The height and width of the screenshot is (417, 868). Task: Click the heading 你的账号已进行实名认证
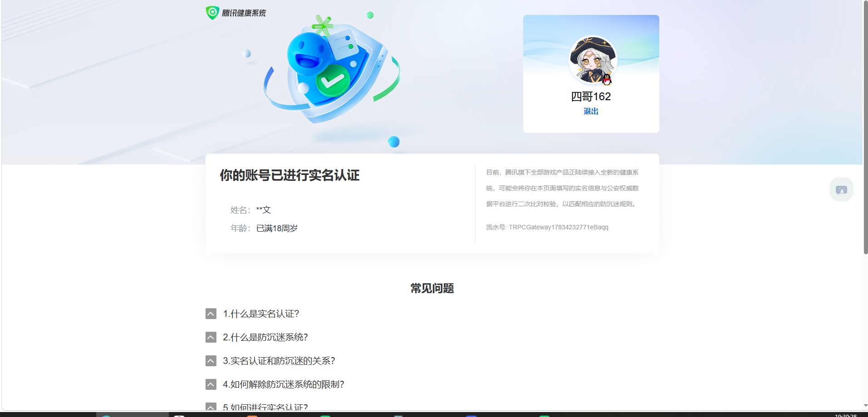(x=289, y=175)
